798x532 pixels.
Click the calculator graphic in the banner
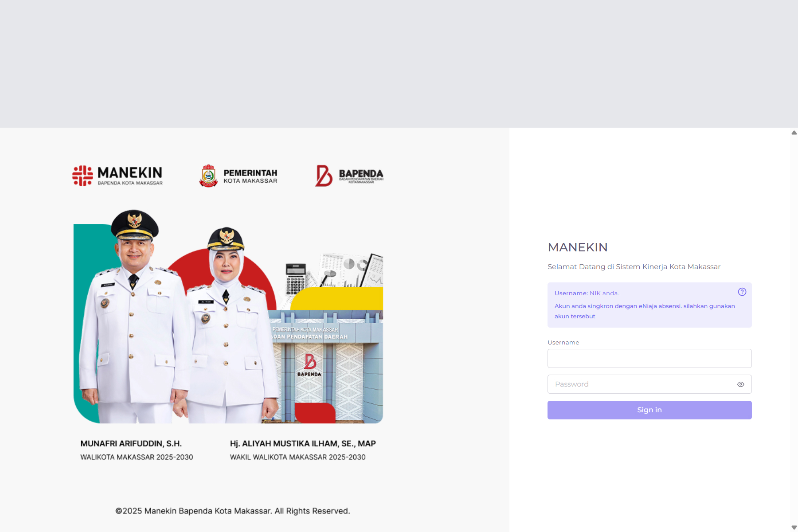click(x=296, y=279)
